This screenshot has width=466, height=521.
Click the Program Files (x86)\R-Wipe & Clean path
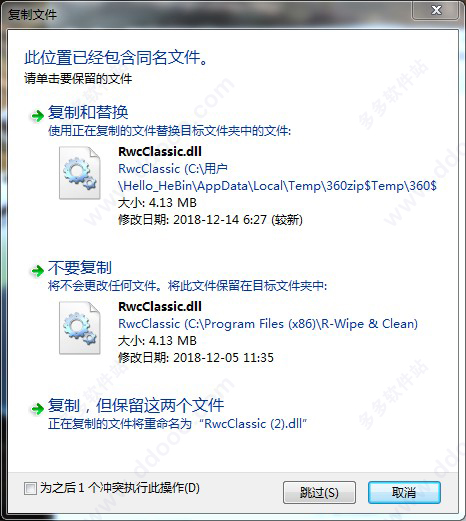point(268,324)
